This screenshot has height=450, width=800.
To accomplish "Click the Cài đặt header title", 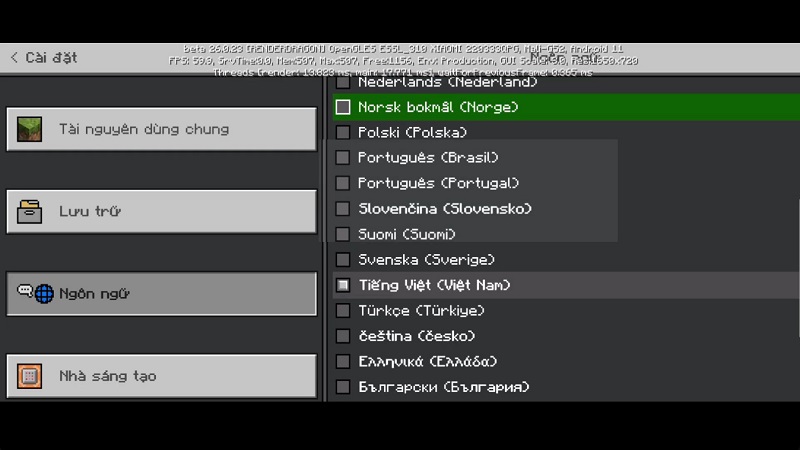I will (x=52, y=58).
